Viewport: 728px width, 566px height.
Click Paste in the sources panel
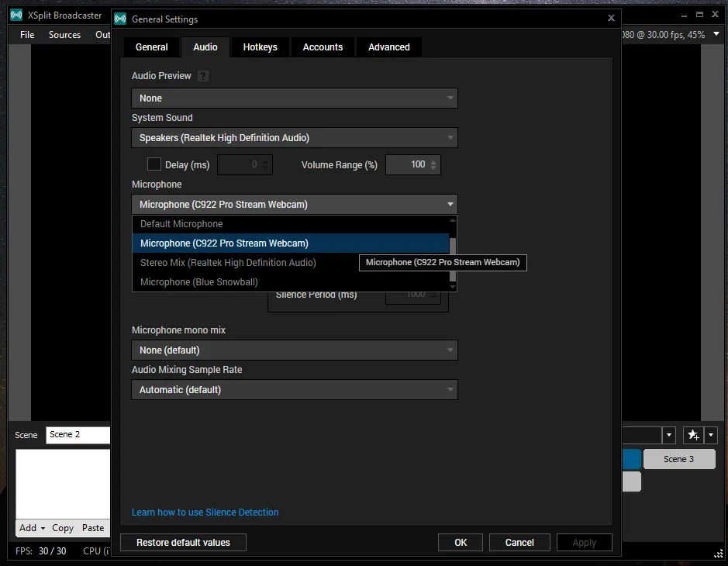click(93, 528)
